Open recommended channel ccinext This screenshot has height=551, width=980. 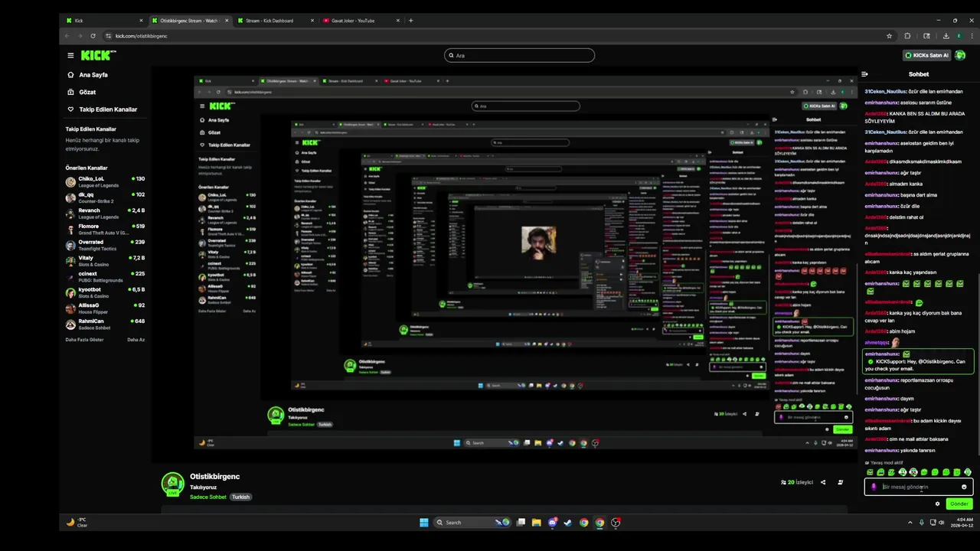tap(106, 277)
